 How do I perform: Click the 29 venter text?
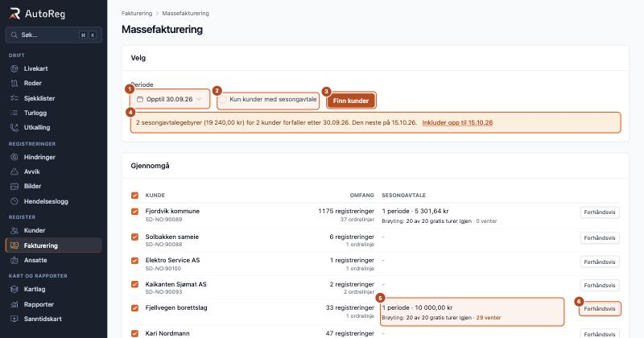489,317
